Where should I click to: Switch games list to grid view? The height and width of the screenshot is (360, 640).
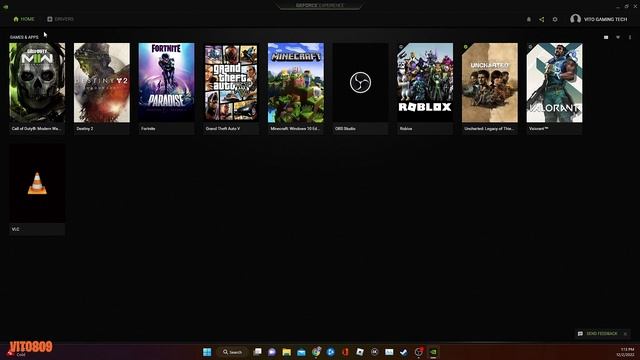(x=606, y=37)
